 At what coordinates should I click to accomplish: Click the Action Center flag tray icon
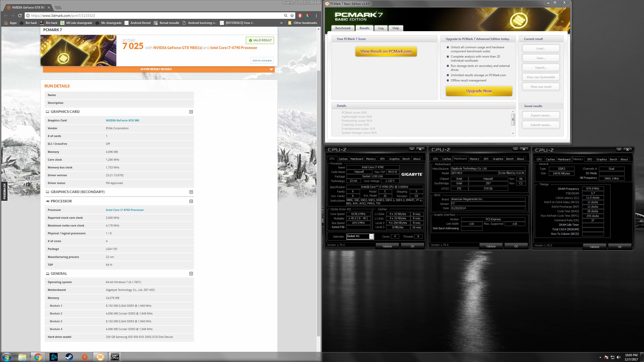(x=607, y=357)
